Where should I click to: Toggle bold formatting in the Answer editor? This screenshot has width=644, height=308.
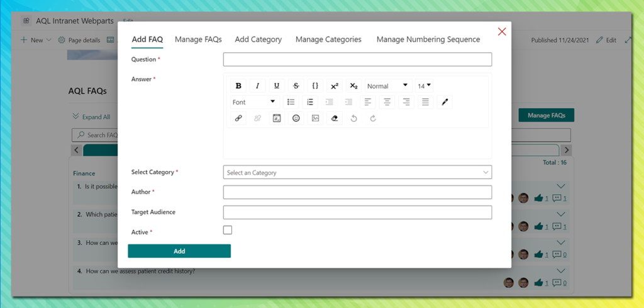click(x=238, y=86)
